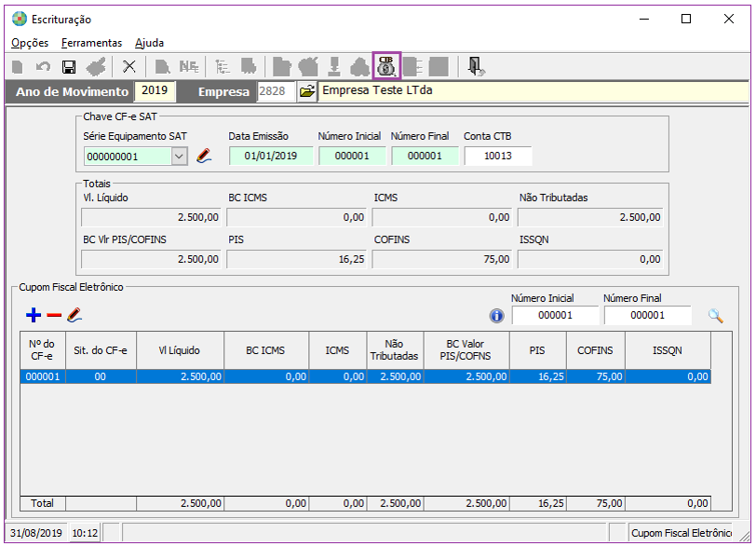This screenshot has height=546, width=756.
Task: Click the Sit. do CF-e column header
Action: click(101, 350)
